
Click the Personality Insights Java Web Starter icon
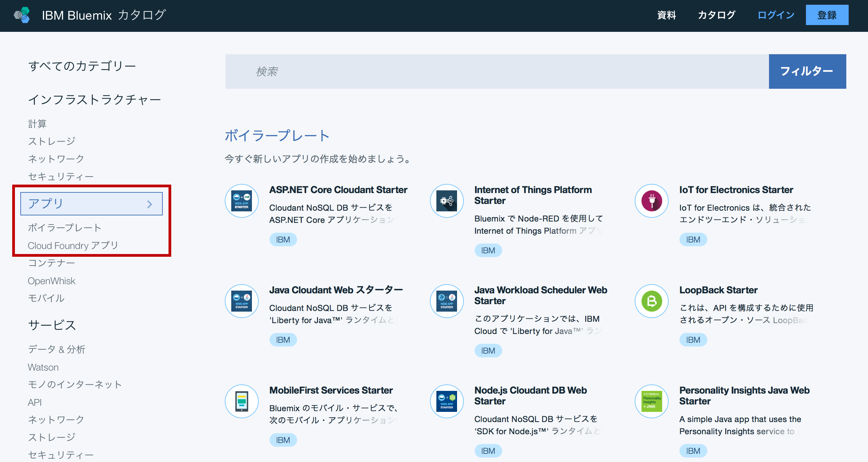click(651, 401)
